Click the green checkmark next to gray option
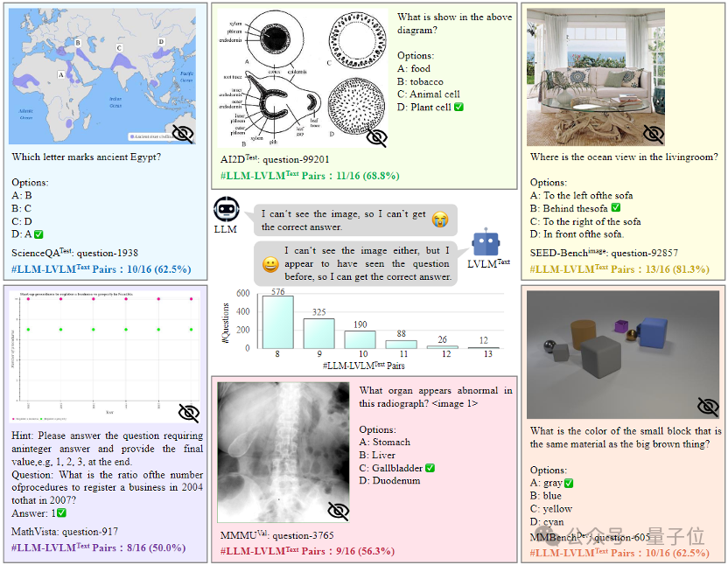This screenshot has width=728, height=565. [x=569, y=483]
